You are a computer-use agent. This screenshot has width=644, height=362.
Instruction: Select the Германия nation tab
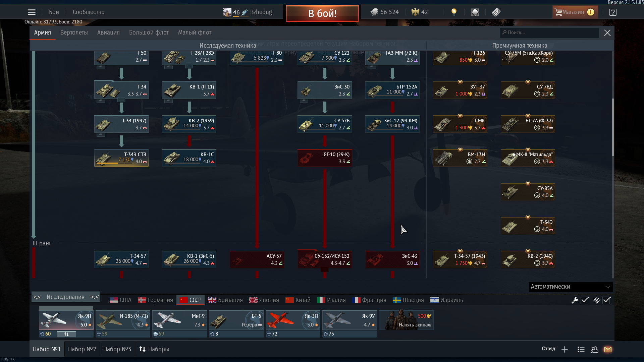[x=156, y=300]
